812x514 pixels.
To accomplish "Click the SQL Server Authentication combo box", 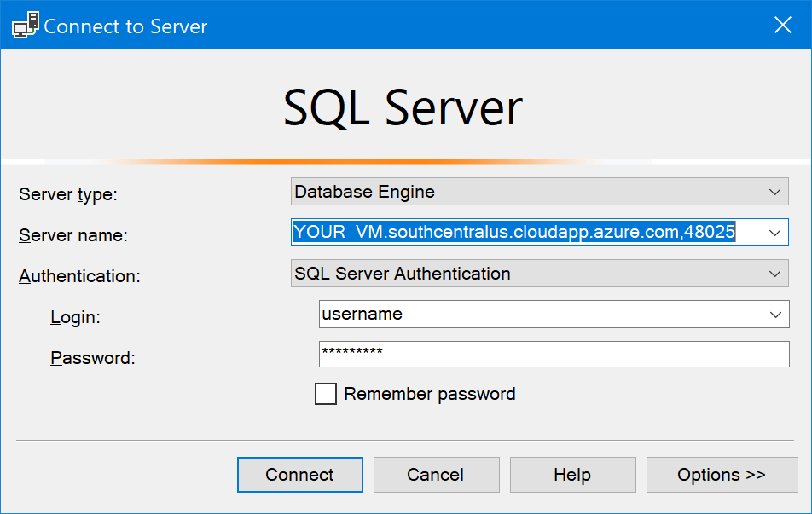I will pos(512,274).
